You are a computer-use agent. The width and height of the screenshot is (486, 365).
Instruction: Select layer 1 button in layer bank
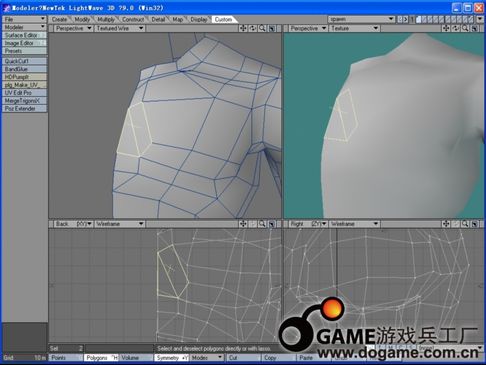point(418,19)
